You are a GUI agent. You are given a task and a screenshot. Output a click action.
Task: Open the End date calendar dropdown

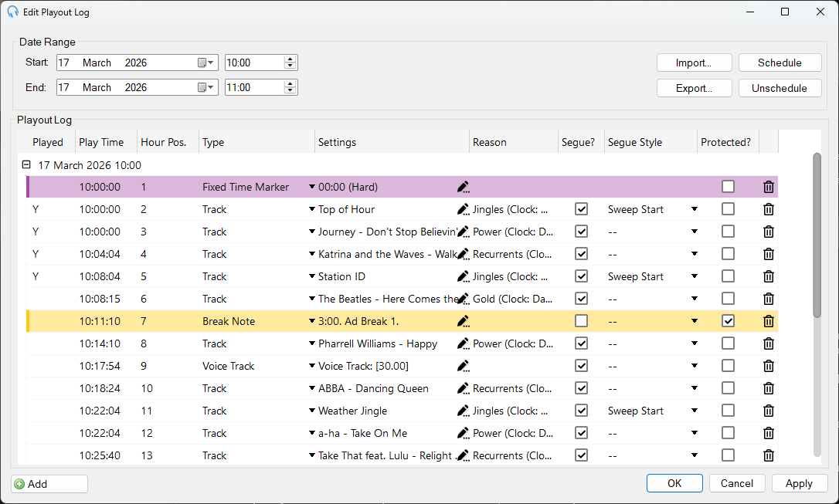206,87
